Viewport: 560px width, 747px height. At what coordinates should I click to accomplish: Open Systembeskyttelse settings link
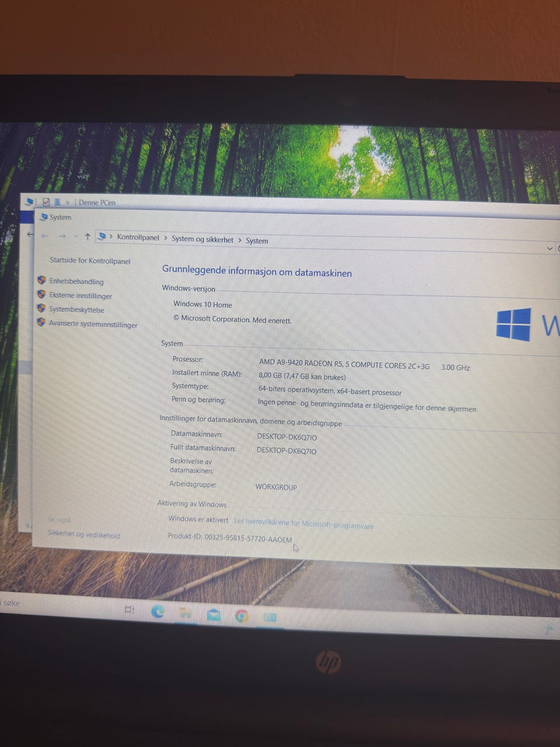click(x=76, y=310)
